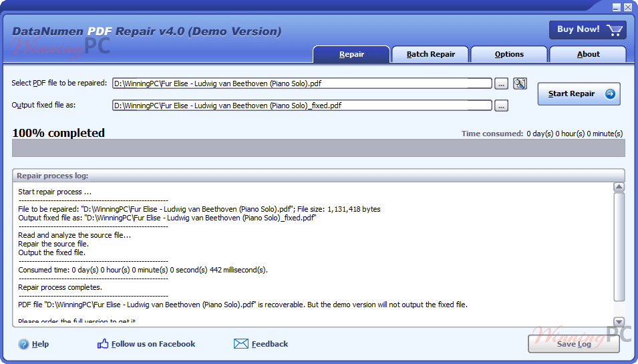This screenshot has width=638, height=364.
Task: Open the Batch Repair tab
Action: (x=430, y=54)
